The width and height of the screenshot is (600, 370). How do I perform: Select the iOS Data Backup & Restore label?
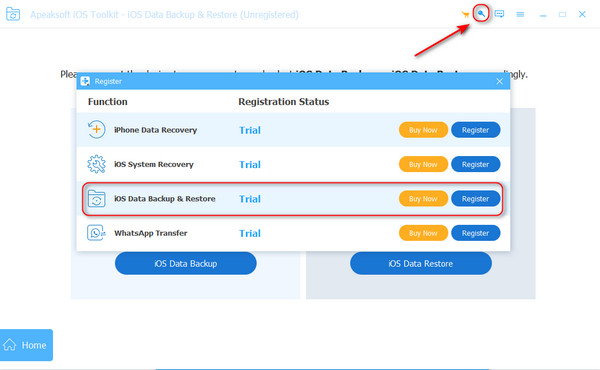165,199
